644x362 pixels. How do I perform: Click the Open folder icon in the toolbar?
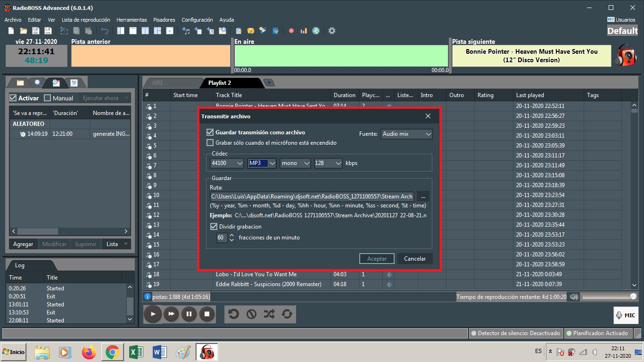(x=23, y=31)
